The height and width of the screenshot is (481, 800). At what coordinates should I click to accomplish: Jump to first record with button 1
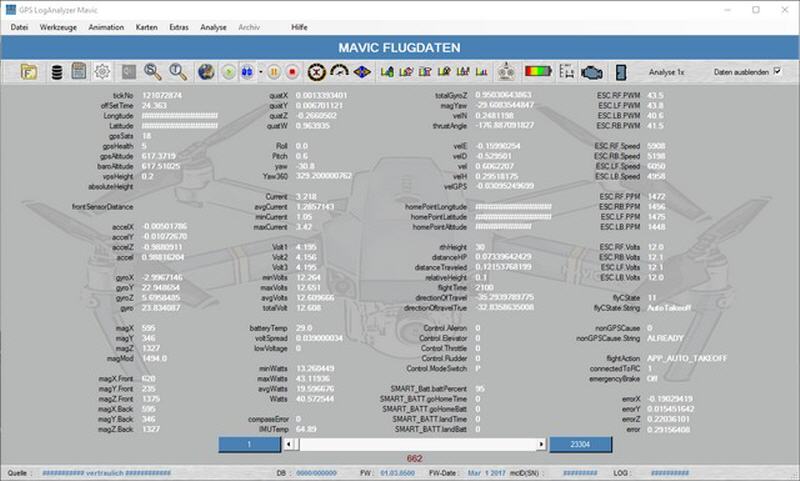pyautogui.click(x=249, y=444)
